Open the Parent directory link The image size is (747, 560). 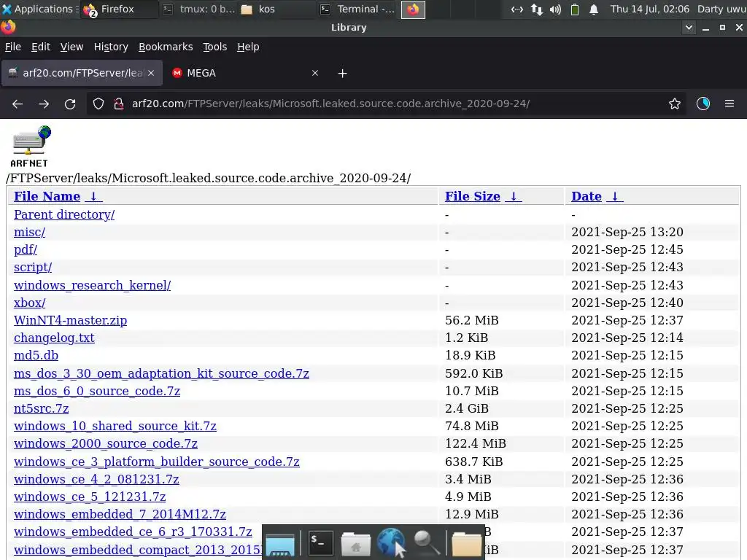tap(64, 215)
